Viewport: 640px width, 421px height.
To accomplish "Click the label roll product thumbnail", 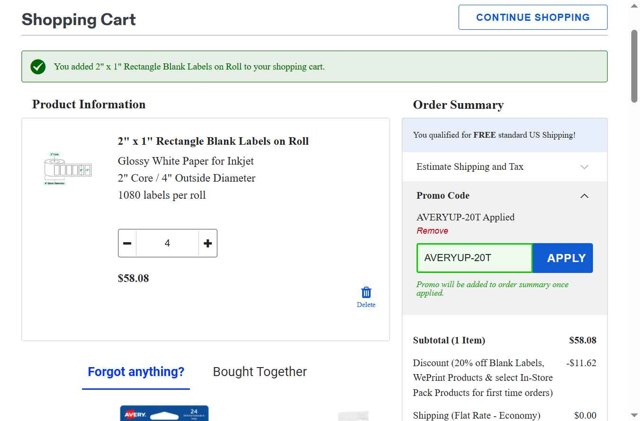I will [x=66, y=169].
